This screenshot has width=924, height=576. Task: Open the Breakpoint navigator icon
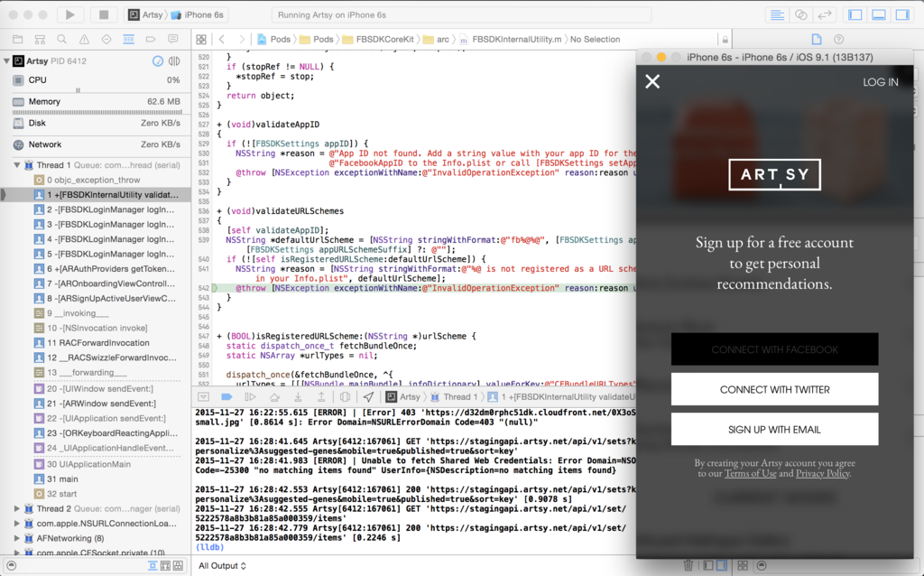(151, 40)
